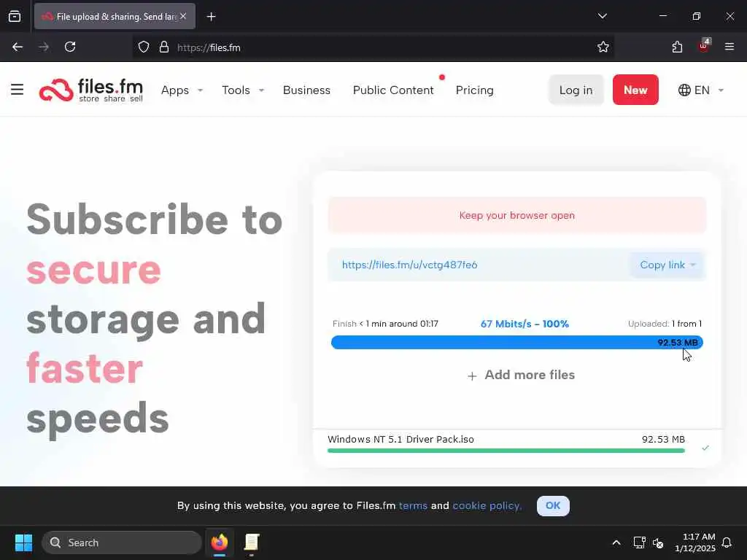
Task: Expand the Apps menu
Action: click(x=182, y=90)
